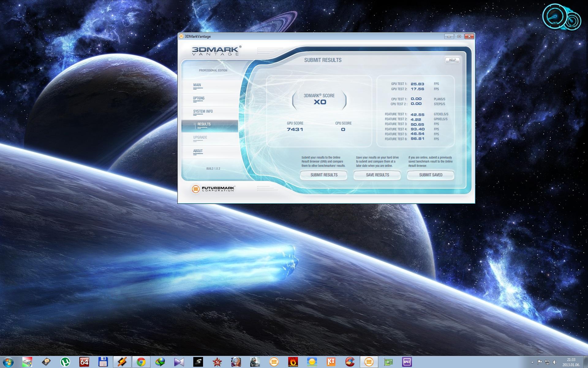Click the small RAM gauge desktop gadget

click(571, 21)
